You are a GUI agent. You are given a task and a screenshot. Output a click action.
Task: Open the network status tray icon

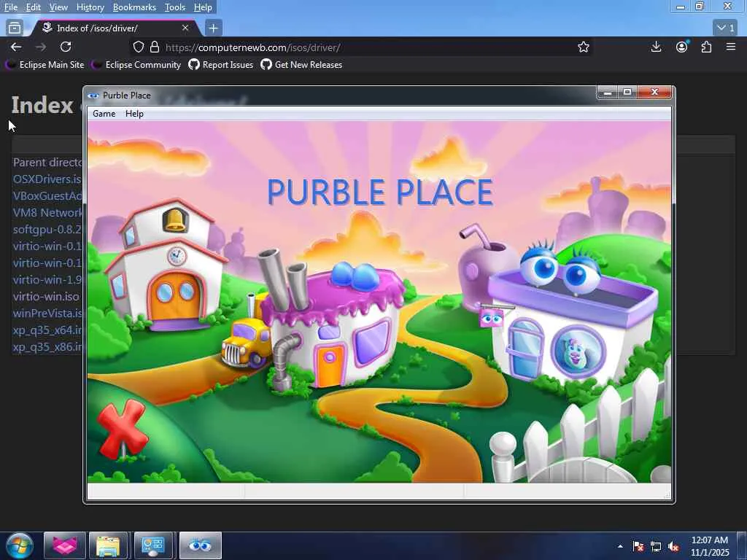pos(656,546)
